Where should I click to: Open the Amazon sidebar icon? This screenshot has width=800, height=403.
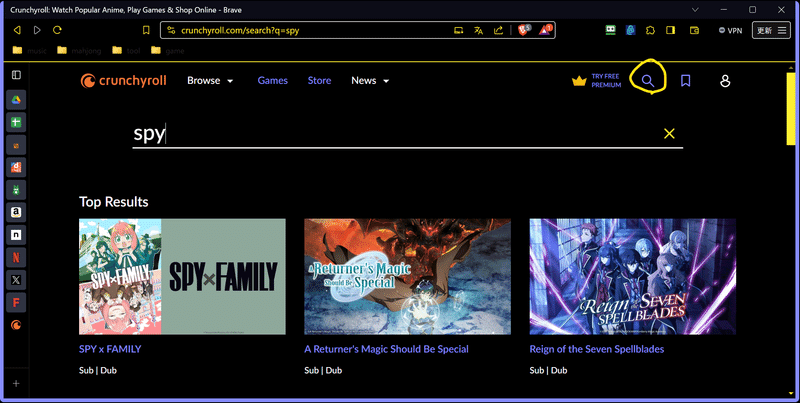click(x=16, y=212)
